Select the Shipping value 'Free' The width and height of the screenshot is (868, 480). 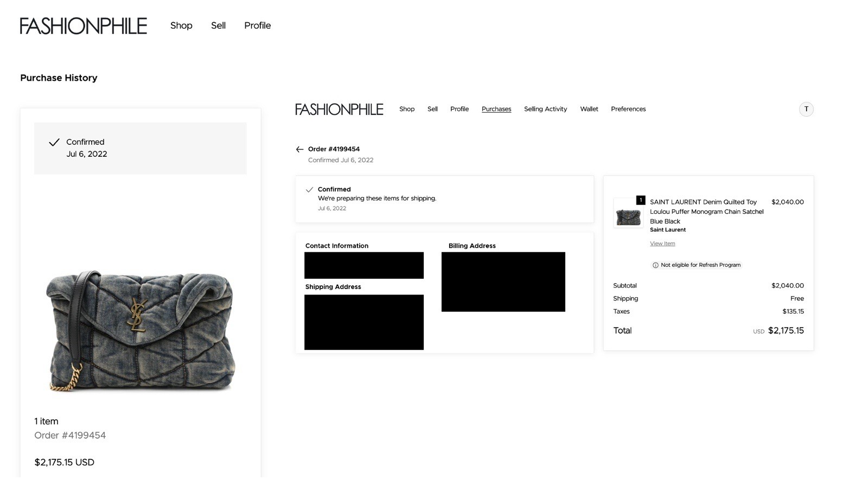coord(797,298)
